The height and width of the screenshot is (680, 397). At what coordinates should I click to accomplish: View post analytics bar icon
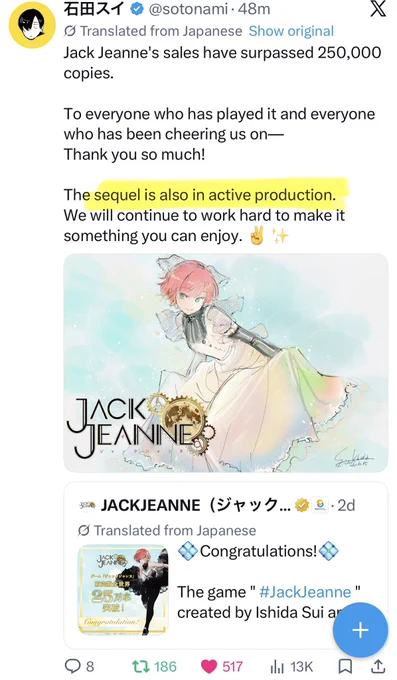(277, 667)
